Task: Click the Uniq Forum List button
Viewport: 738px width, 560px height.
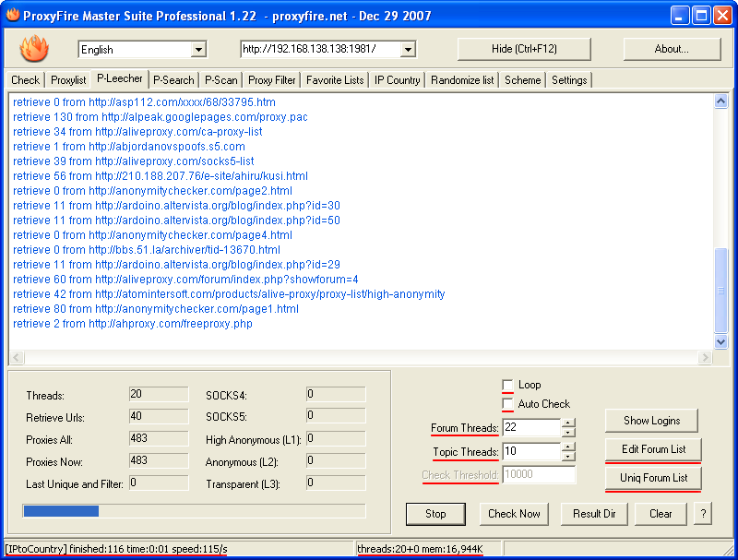Action: (x=653, y=478)
